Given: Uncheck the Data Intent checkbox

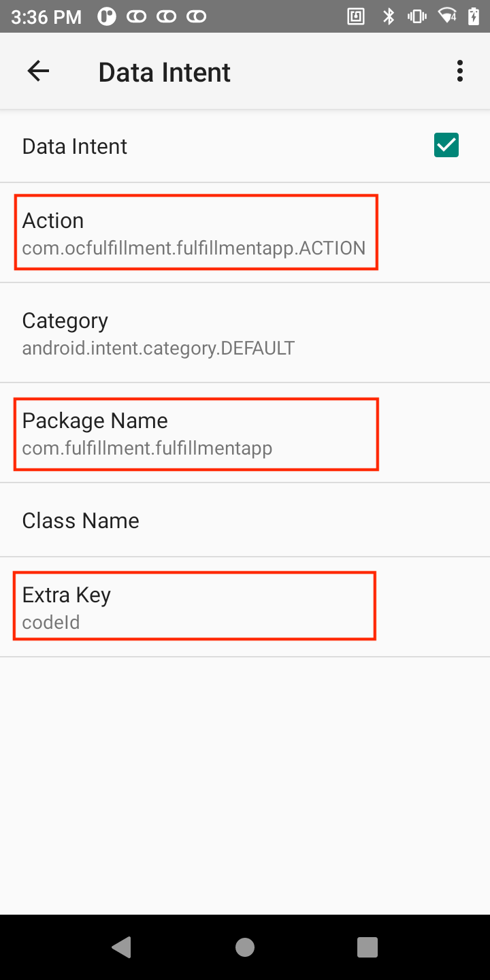Looking at the screenshot, I should click(446, 146).
